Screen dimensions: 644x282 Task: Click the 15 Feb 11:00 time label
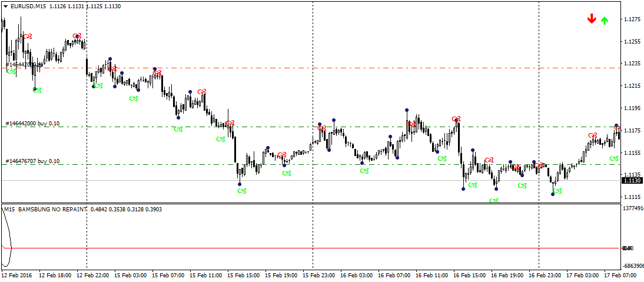[205, 276]
